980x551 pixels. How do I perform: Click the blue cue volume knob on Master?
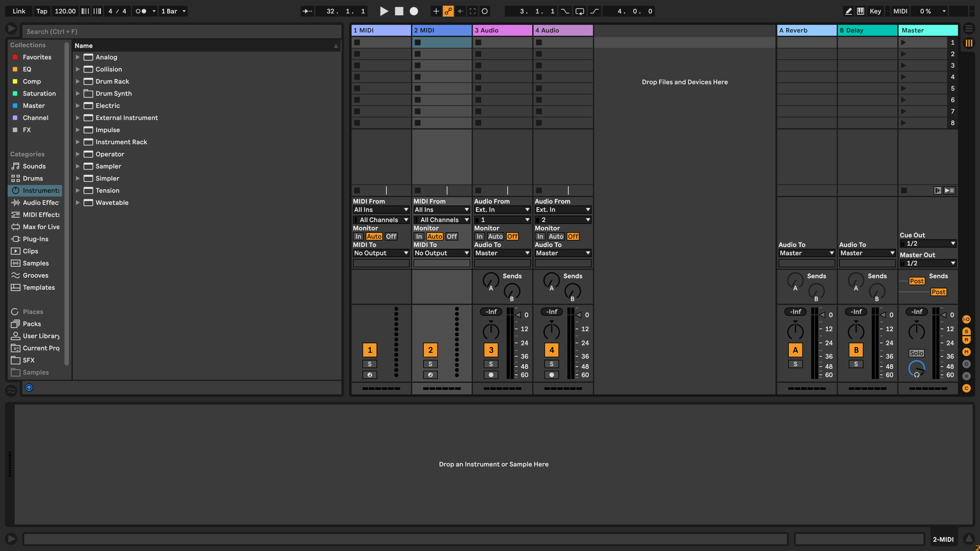coord(916,369)
